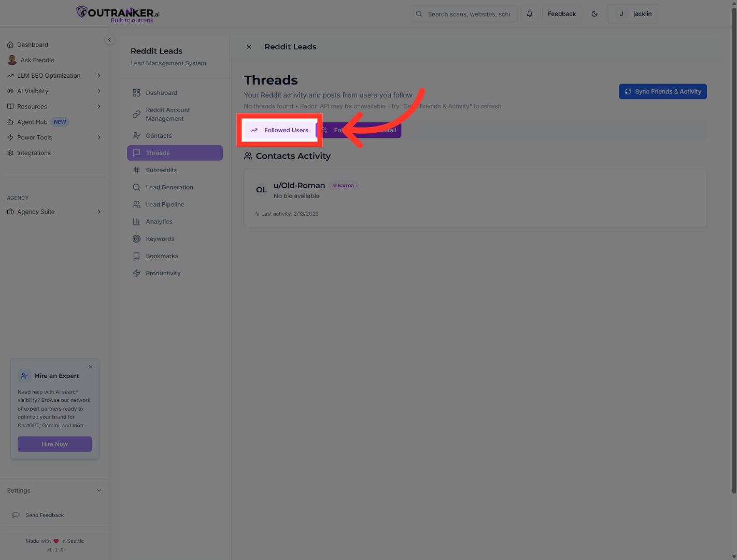Expand the LLM SEO Optimization section
The image size is (737, 560).
coord(54,76)
